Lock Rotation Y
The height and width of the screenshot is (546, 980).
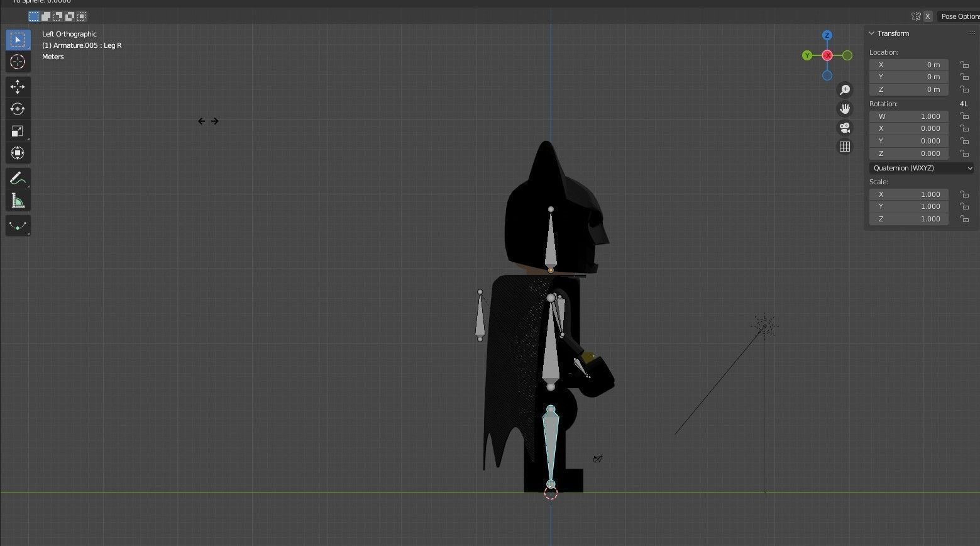(x=964, y=141)
